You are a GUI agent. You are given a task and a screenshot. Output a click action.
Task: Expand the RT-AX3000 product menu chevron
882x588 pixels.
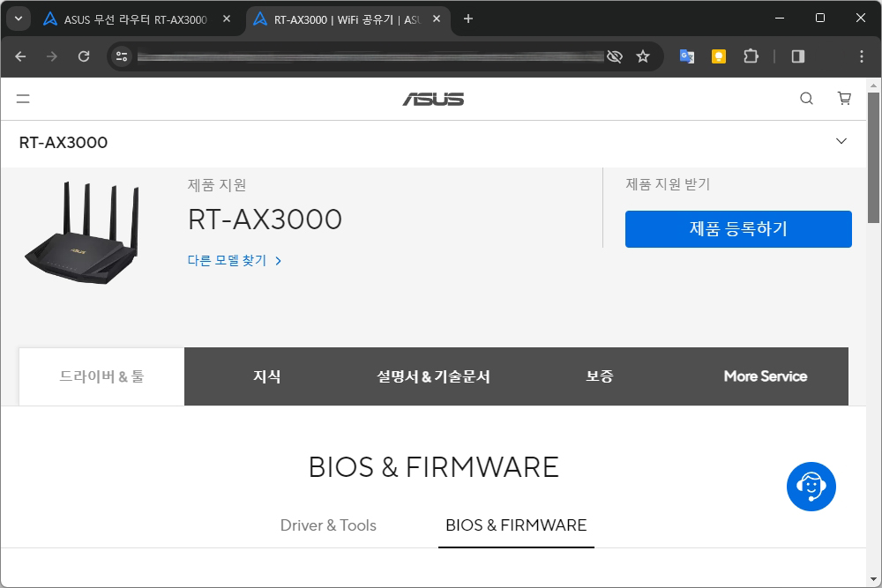841,141
